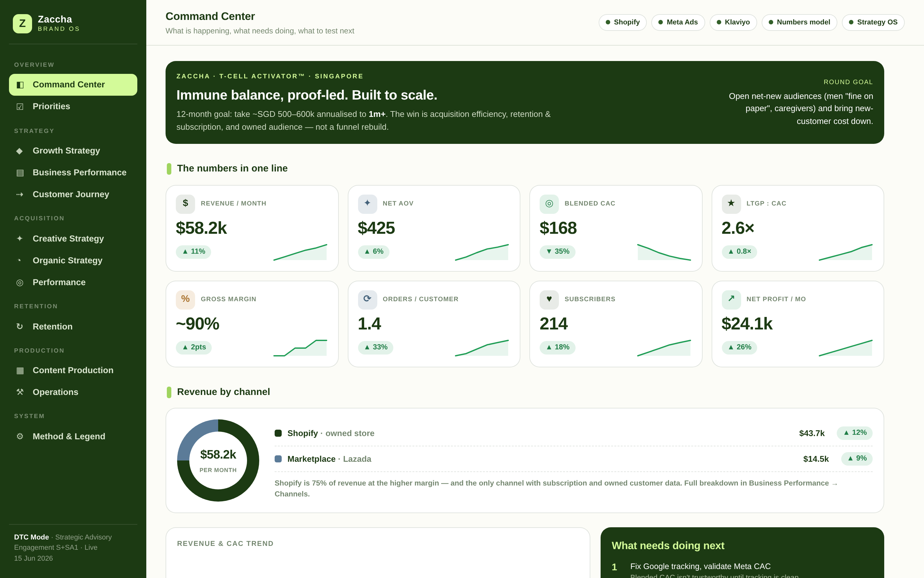Click the 0.8× LTGP change badge
This screenshot has width=924, height=578.
[739, 251]
